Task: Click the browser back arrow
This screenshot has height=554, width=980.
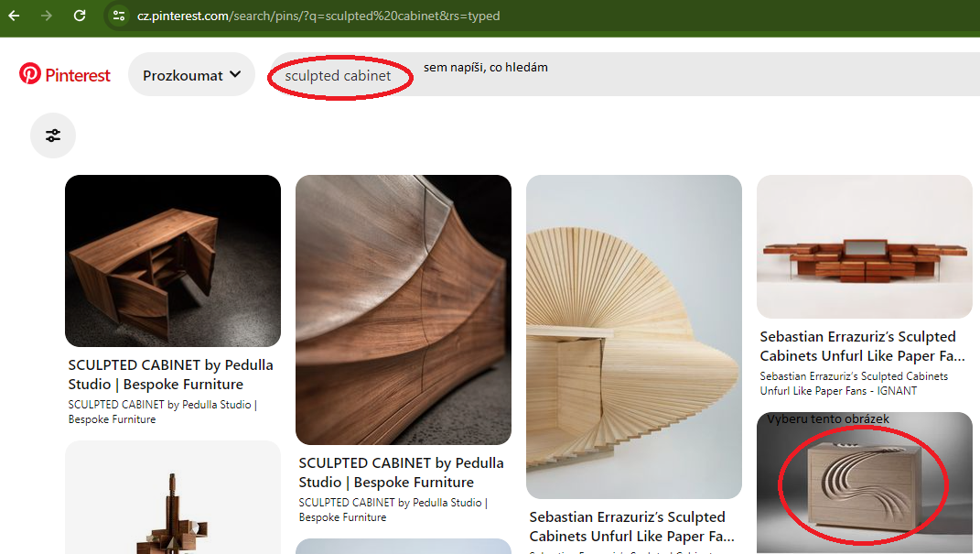Action: 15,16
